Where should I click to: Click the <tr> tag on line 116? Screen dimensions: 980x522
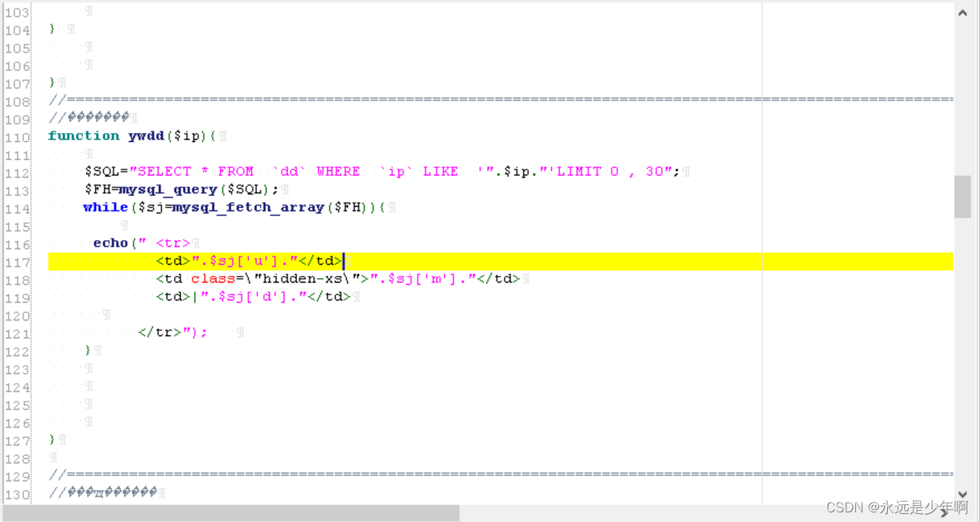173,243
